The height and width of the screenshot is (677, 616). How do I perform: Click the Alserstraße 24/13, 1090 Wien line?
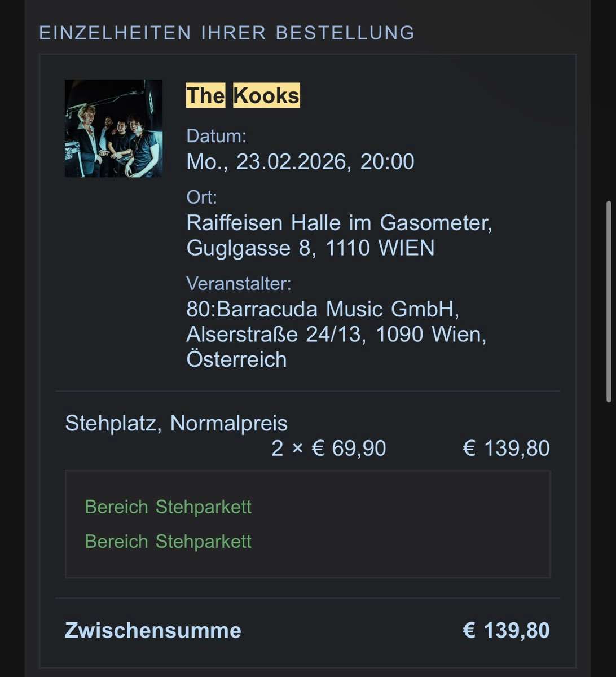pos(336,335)
